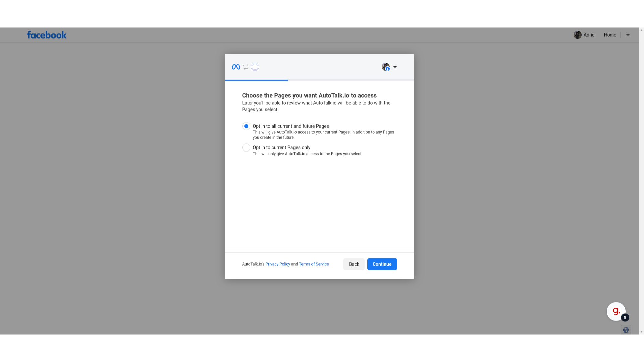
Task: Click the Continue button
Action: click(x=382, y=264)
